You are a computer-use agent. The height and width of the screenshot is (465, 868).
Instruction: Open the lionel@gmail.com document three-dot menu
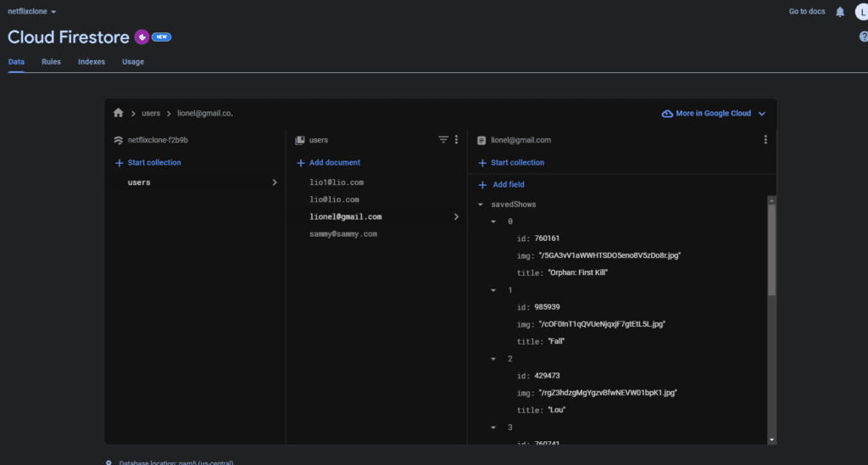pyautogui.click(x=765, y=140)
